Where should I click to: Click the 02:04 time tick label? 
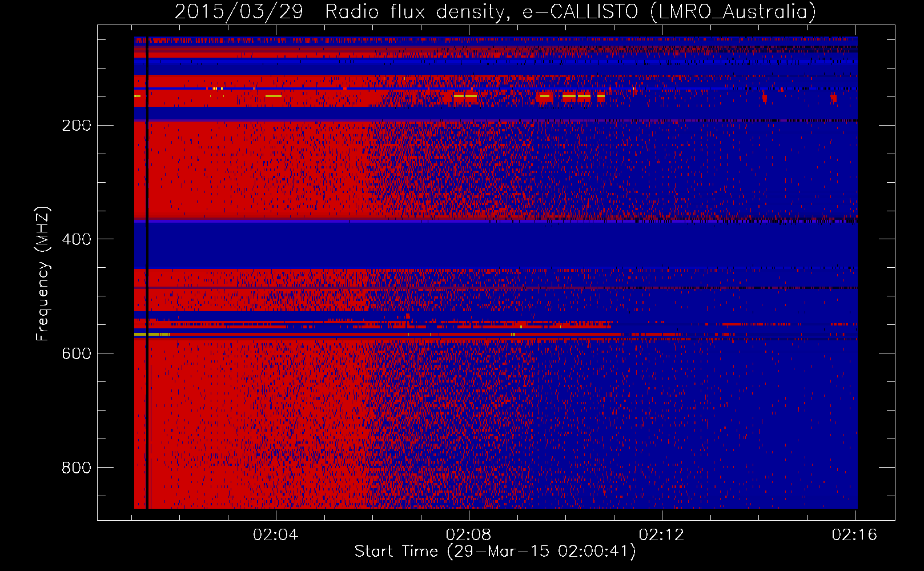[276, 534]
